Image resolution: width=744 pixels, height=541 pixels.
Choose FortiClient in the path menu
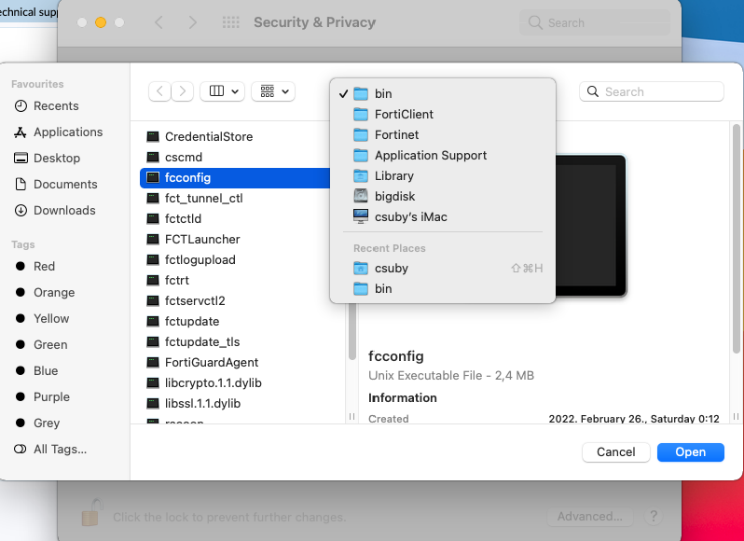403,114
